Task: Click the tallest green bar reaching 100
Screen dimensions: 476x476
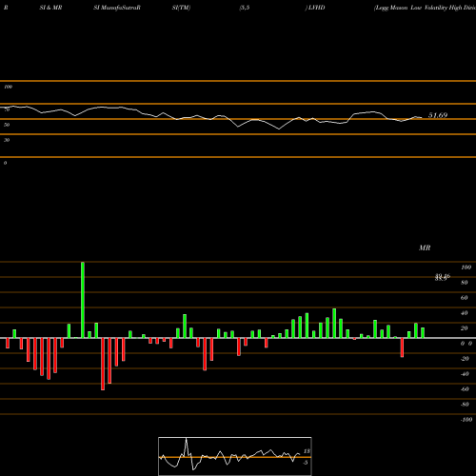Action: click(x=83, y=300)
